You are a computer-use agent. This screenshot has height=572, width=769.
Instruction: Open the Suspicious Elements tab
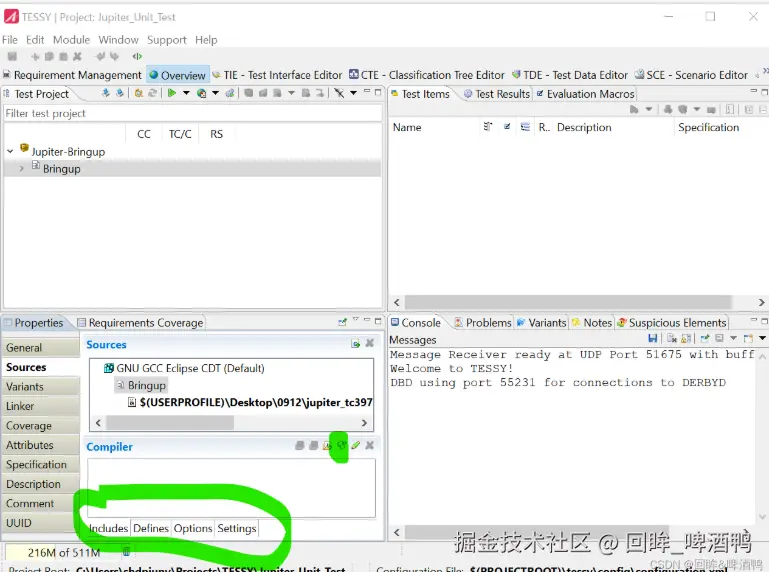[x=672, y=323]
